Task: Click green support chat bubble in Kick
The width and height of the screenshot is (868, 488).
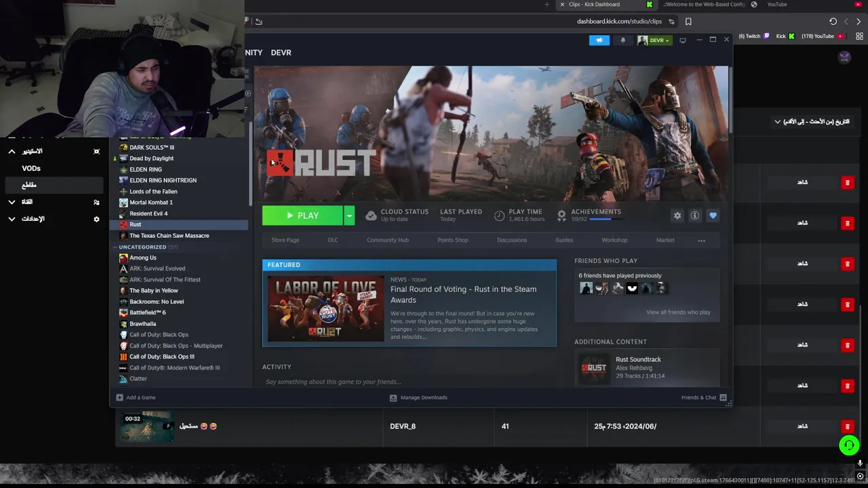Action: 848,445
